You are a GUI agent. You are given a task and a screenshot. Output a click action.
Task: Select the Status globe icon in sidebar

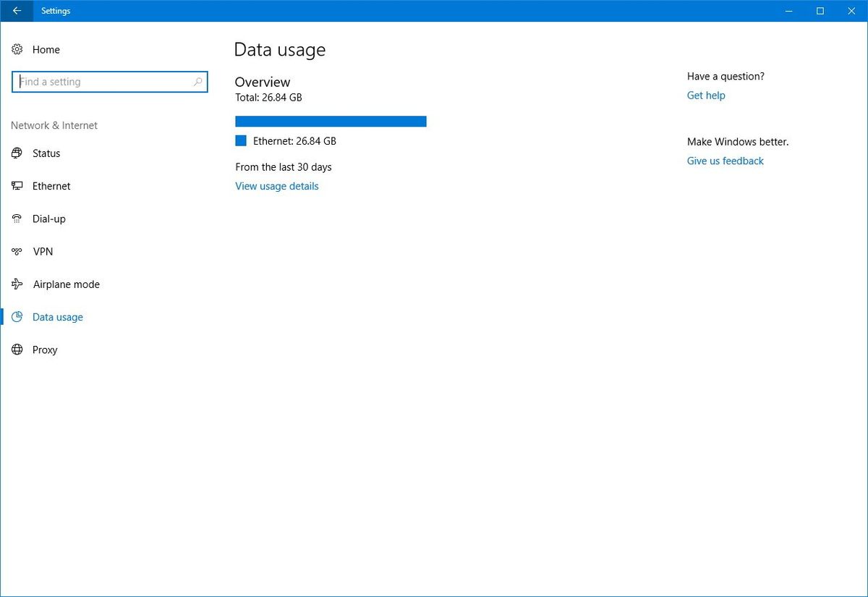[x=17, y=153]
